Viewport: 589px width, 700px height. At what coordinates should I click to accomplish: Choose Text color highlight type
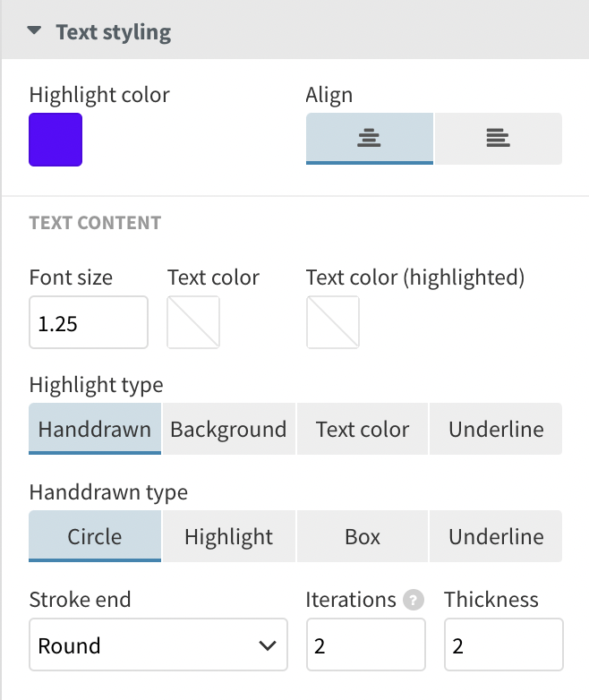[363, 429]
